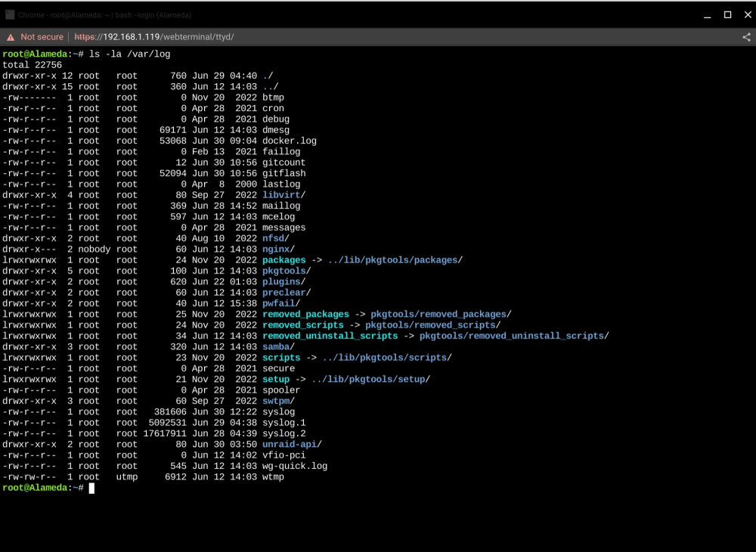Select the btmp file name
Viewport: 756px width, 552px height.
273,98
